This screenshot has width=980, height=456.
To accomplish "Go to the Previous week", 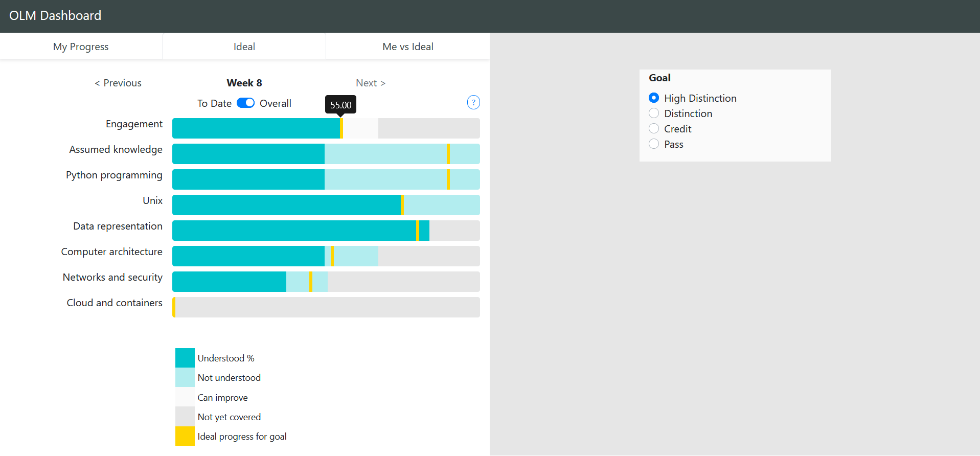I will pos(118,83).
